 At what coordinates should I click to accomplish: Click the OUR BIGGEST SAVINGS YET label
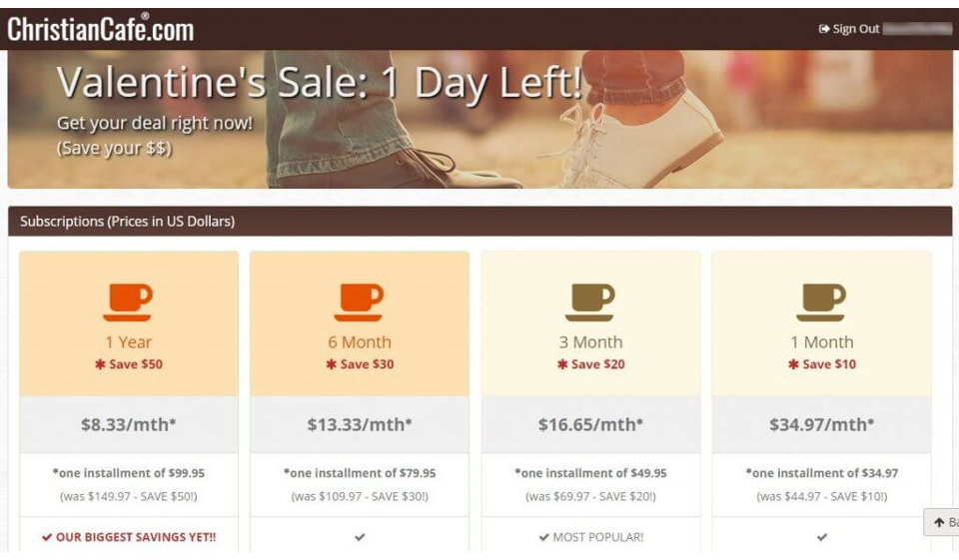click(x=129, y=537)
